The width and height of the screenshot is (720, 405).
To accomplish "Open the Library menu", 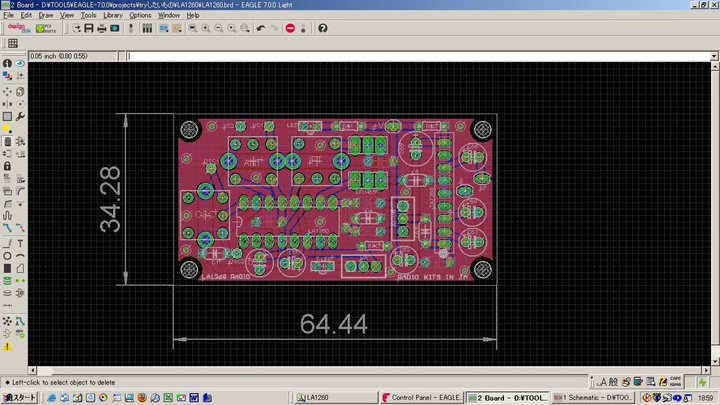I will [113, 16].
